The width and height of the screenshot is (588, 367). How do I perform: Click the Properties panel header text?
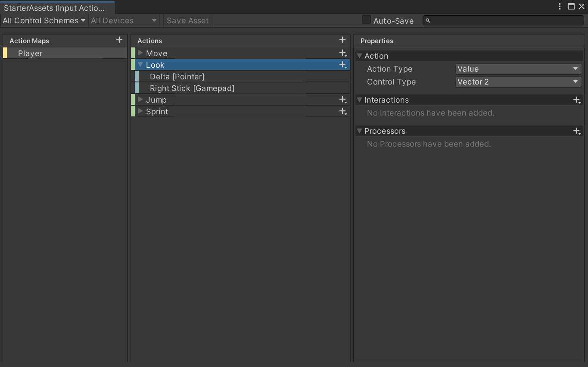coord(377,41)
